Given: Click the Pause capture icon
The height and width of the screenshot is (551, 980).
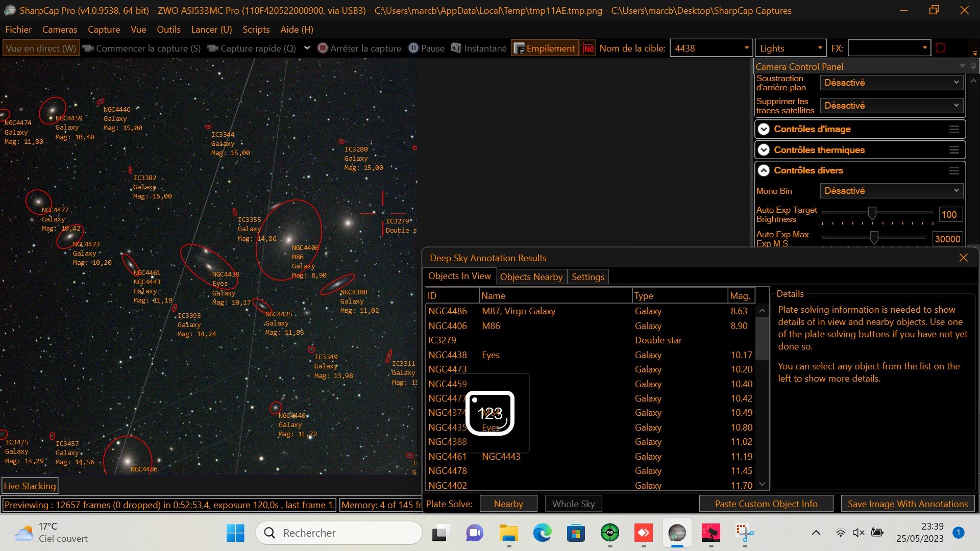Looking at the screenshot, I should click(x=413, y=48).
